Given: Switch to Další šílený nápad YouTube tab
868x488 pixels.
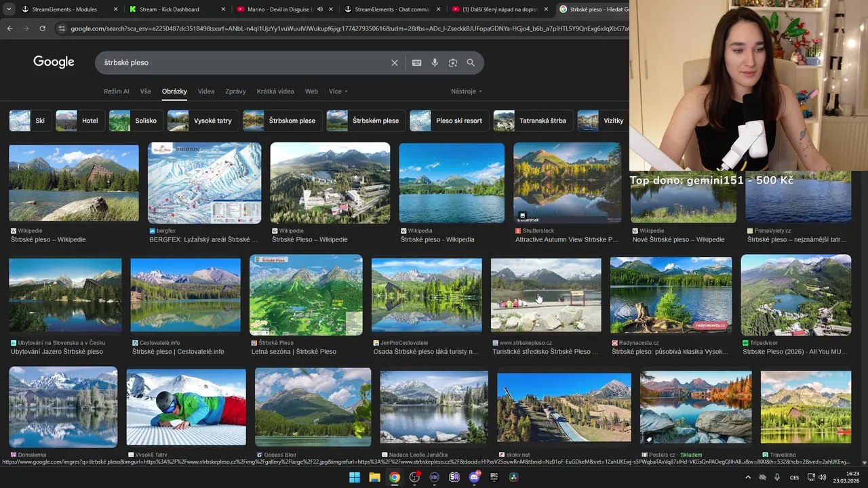Looking at the screenshot, I should [x=499, y=9].
